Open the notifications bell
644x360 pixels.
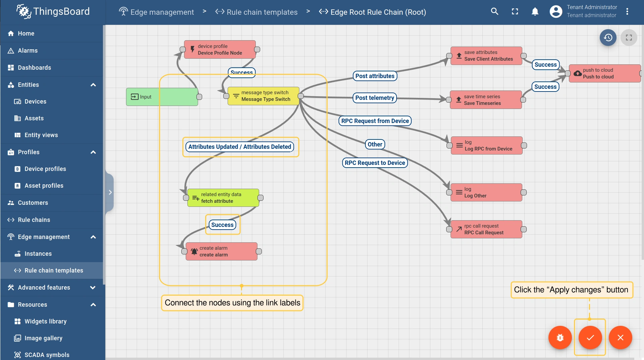click(x=535, y=11)
